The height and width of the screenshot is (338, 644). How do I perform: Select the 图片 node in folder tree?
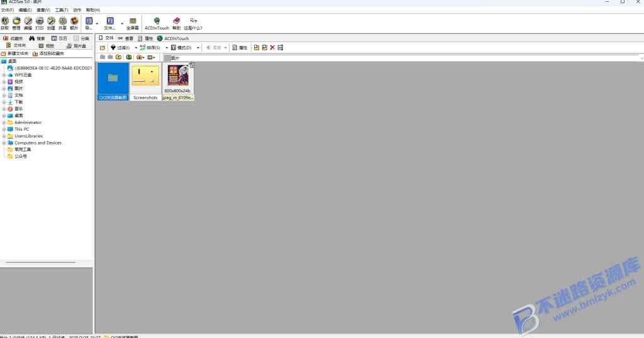coord(18,89)
